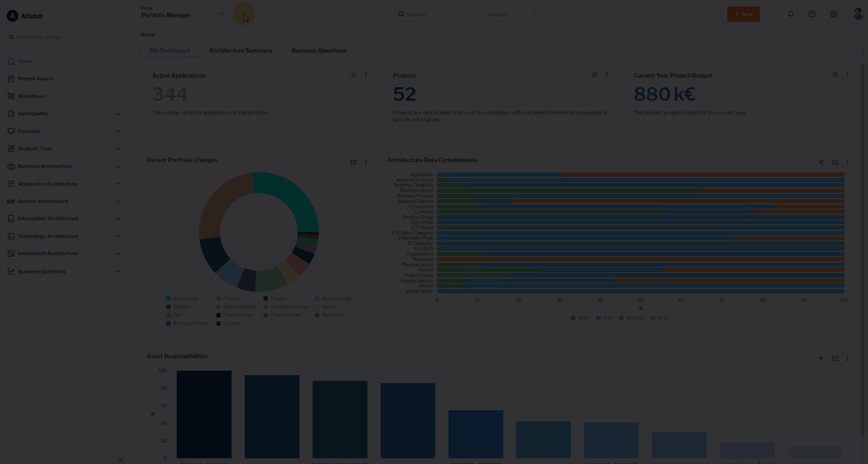This screenshot has height=464, width=868.
Task: Open the help question mark icon
Action: coord(812,14)
